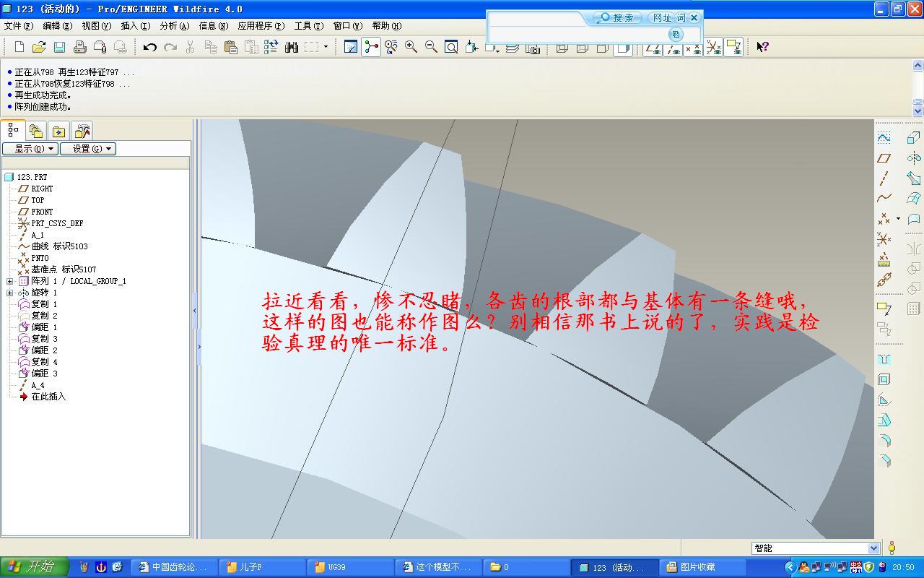
Task: Expand the Datum Point tool flyout arrow
Action: click(898, 218)
